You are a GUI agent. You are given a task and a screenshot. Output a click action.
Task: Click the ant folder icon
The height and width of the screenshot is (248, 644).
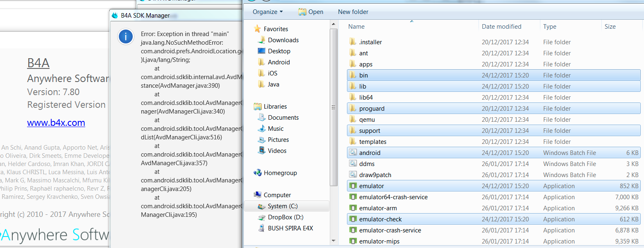(353, 53)
